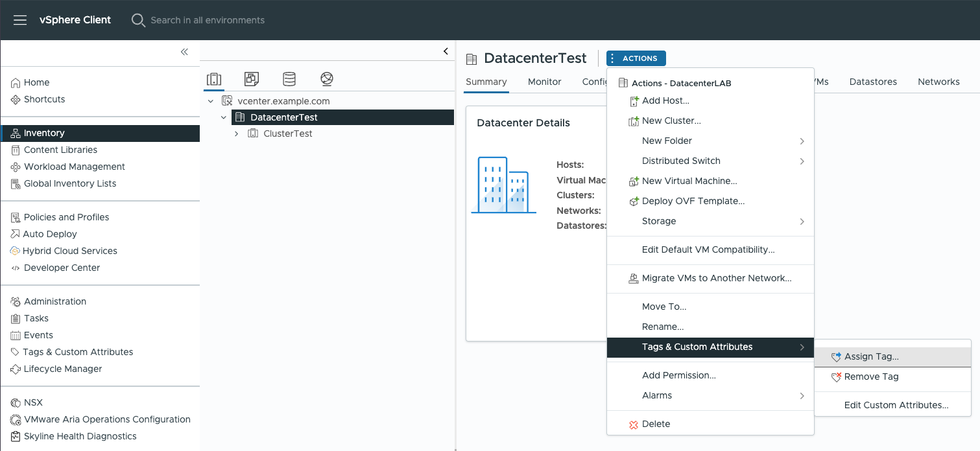This screenshot has height=451, width=980.
Task: Open the Datastores tab
Action: tap(873, 82)
